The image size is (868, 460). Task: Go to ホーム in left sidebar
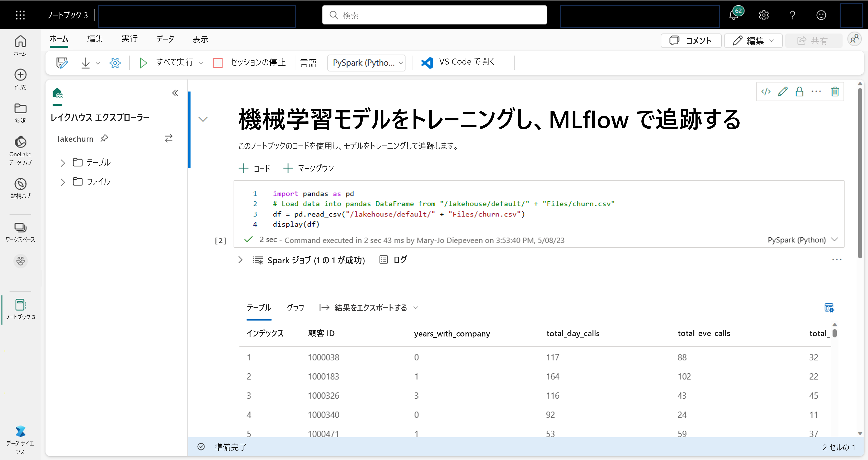[20, 46]
